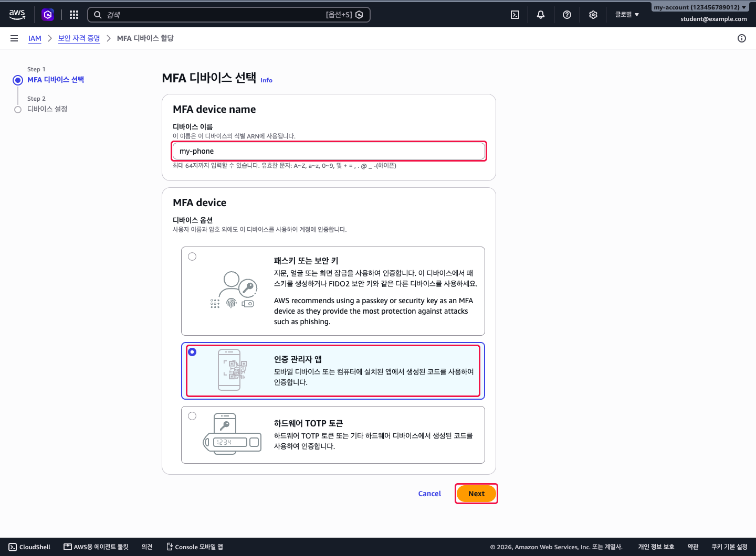Toggle the side navigation hamburger menu

coord(14,38)
